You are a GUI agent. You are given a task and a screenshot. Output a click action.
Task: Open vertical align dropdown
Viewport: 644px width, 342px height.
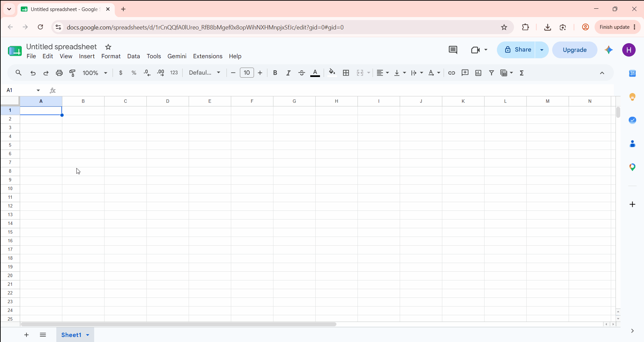point(400,73)
